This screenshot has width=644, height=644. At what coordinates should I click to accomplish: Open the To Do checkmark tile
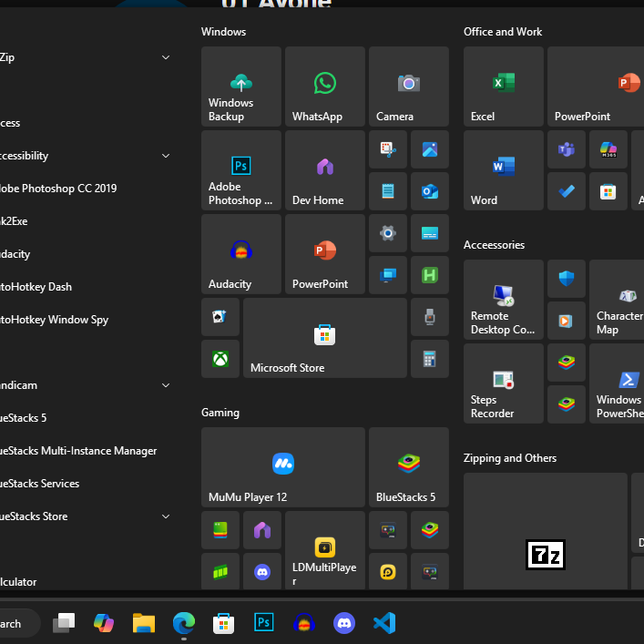coord(567,191)
